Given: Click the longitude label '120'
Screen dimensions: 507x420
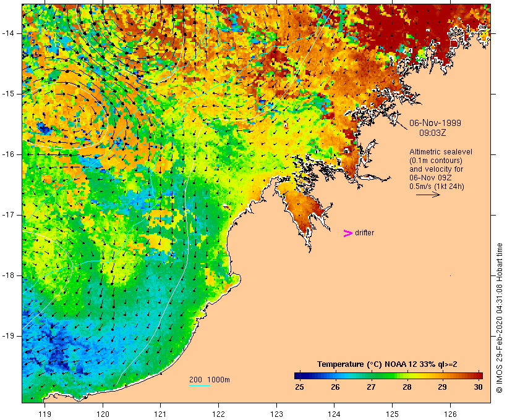Looking at the screenshot, I should pos(103,414).
